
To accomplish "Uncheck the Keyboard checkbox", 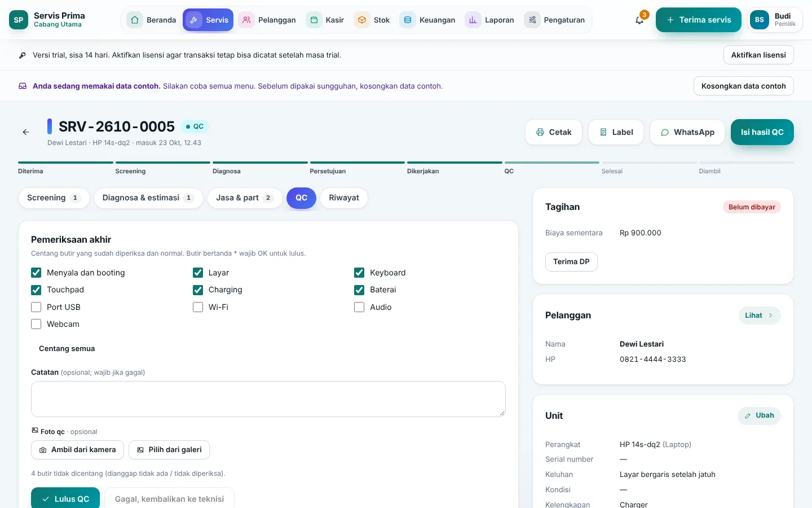I will pyautogui.click(x=359, y=273).
